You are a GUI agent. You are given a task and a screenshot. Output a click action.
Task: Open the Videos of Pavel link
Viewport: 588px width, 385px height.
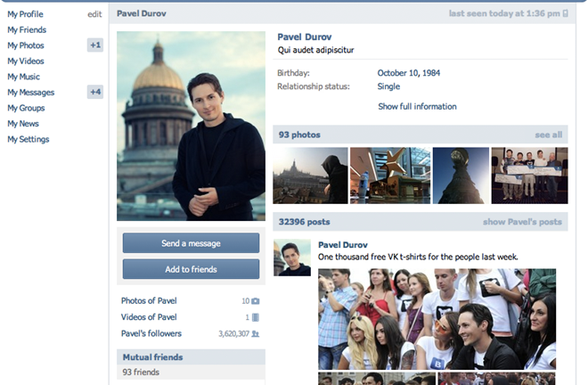[x=149, y=317]
